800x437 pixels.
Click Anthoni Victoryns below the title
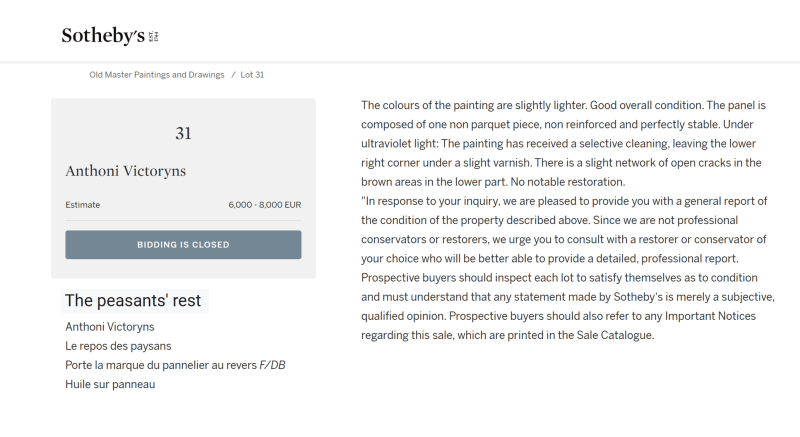110,327
